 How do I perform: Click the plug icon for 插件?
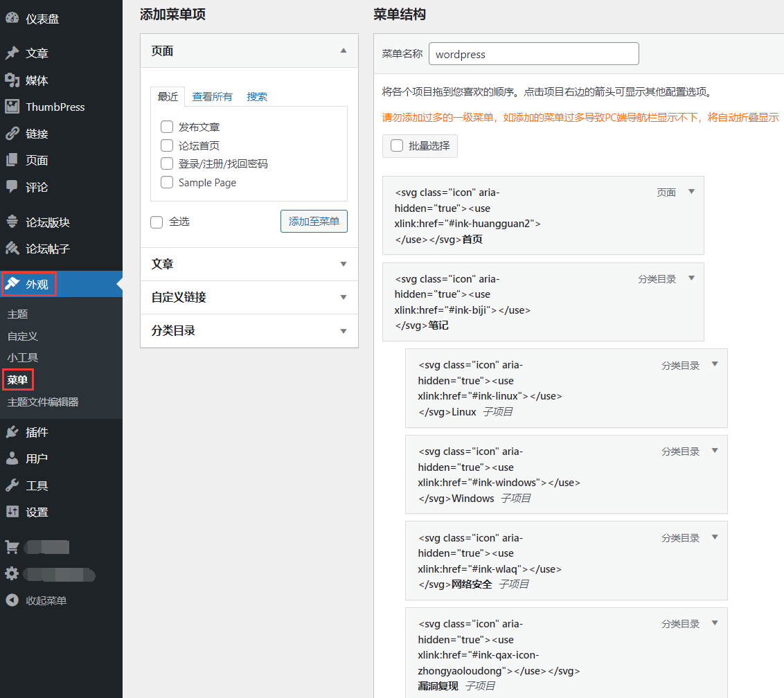pyautogui.click(x=12, y=432)
